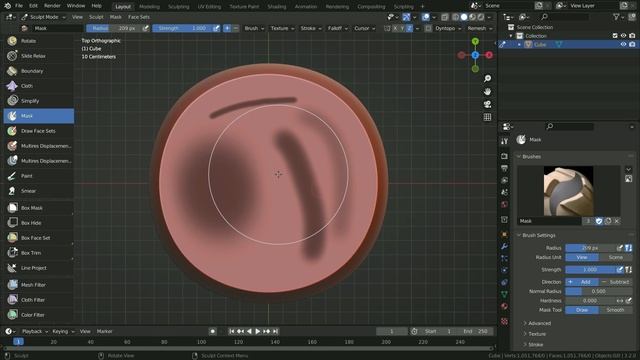Switch orthographic perspective grid icon
Image resolution: width=640 pixels, height=360 pixels.
click(487, 117)
